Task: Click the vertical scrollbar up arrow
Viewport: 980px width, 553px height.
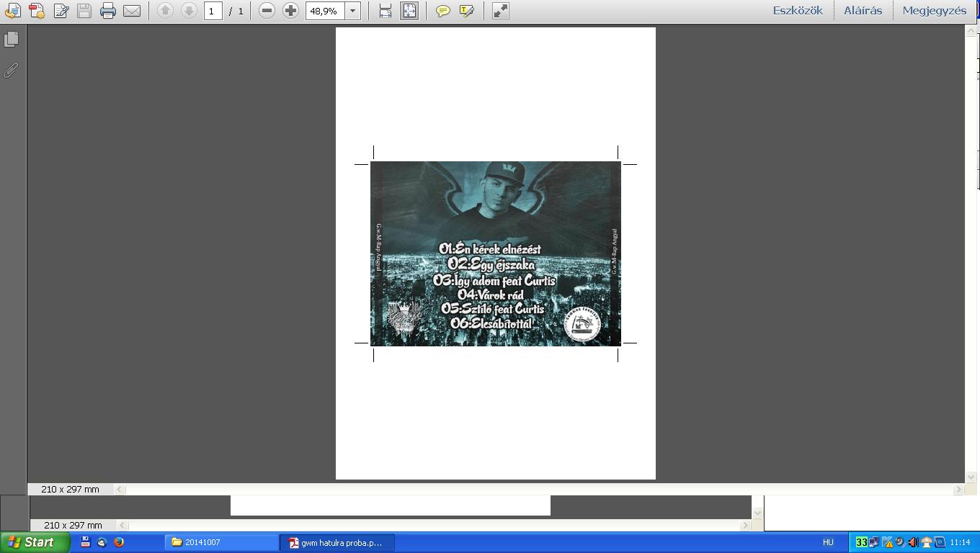Action: tap(971, 31)
